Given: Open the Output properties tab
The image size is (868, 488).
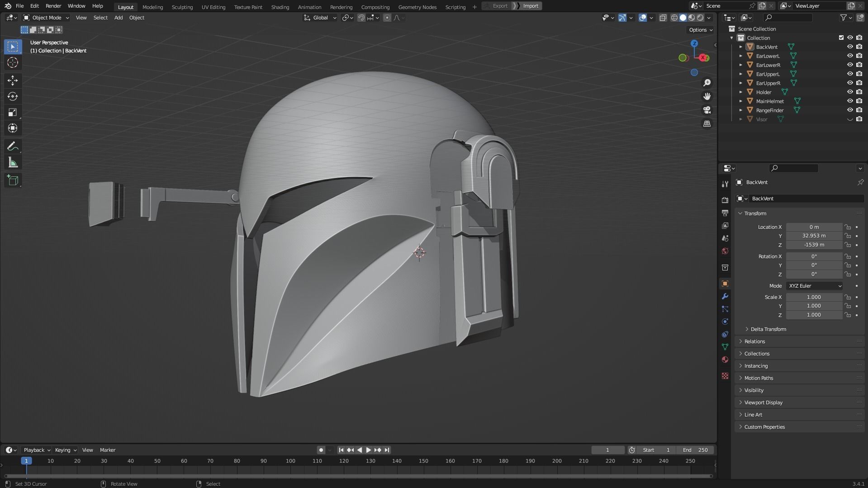Looking at the screenshot, I should [725, 213].
